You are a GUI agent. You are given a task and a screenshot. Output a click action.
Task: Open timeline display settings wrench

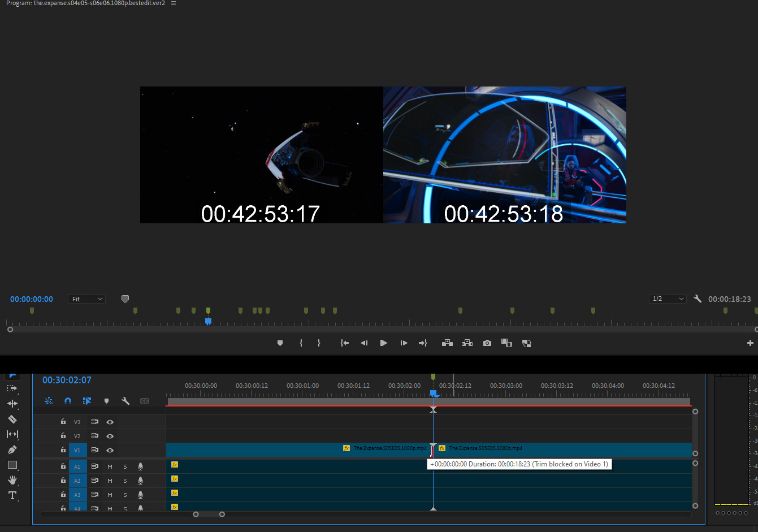pos(125,401)
